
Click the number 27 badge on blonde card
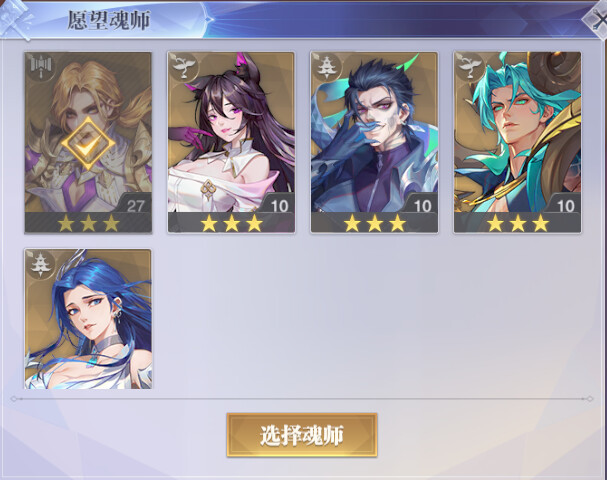[x=135, y=206]
